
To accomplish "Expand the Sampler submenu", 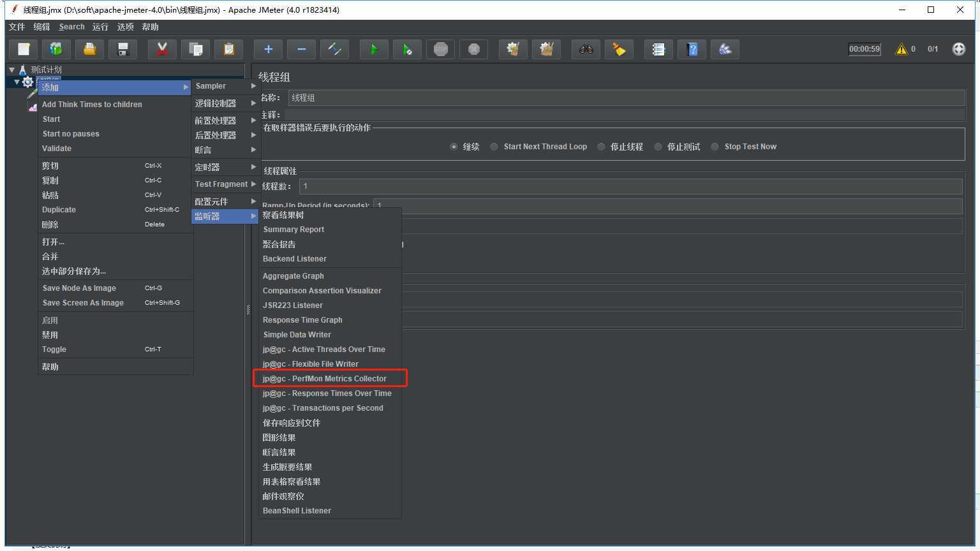I will tap(226, 86).
